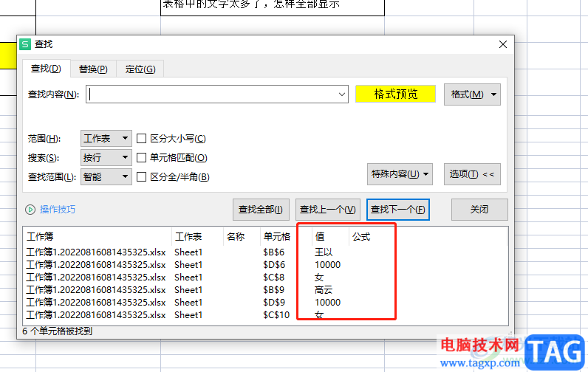Enable 单元格匹配(O) checkbox
The height and width of the screenshot is (372, 588).
pos(141,158)
